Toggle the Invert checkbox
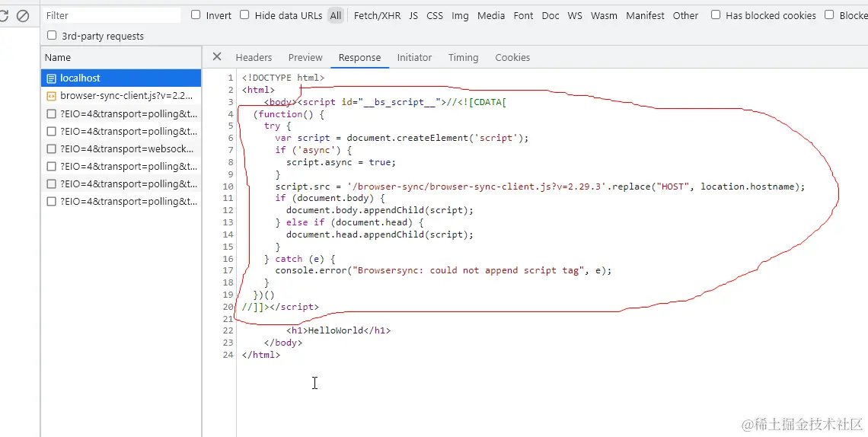The width and height of the screenshot is (868, 437). [x=196, y=15]
